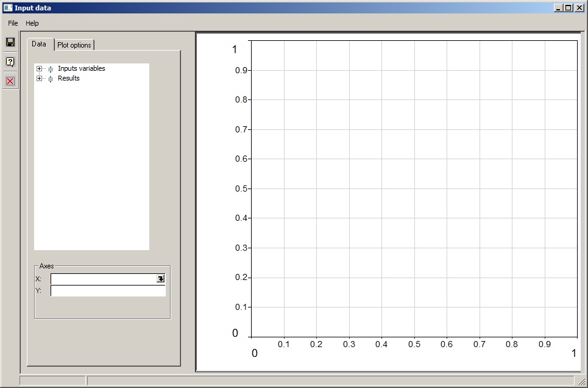This screenshot has width=588, height=388.
Task: Click the Input data title bar icon
Action: click(7, 8)
